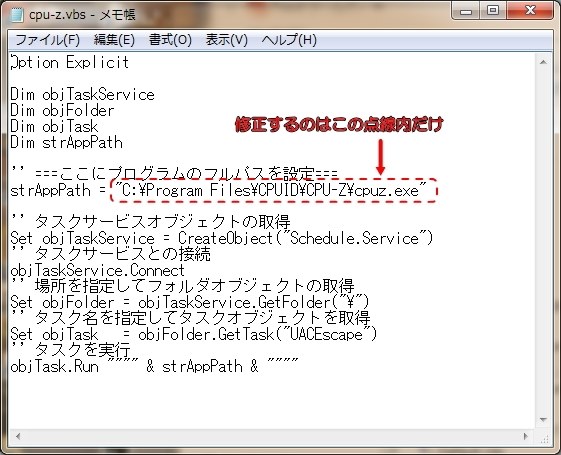Place cursor in 'Option Explicit' line
This screenshot has height=455, width=561.
pos(69,62)
